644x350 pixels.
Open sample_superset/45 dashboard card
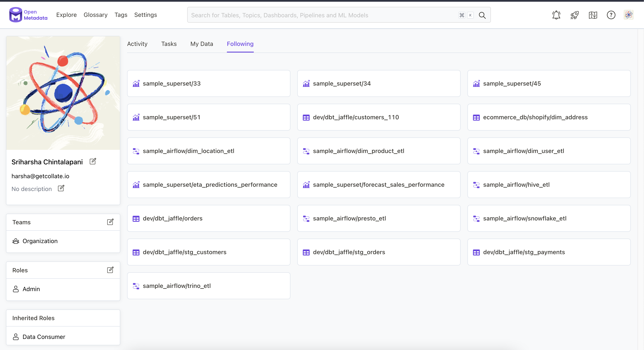pos(549,83)
